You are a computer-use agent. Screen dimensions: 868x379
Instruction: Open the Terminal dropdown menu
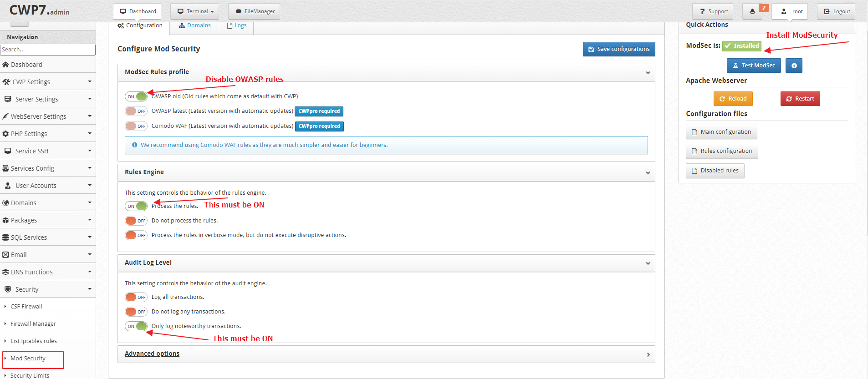tap(195, 11)
